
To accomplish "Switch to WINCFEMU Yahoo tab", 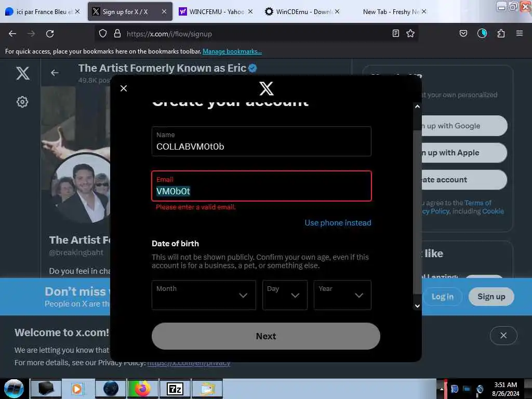I will (x=216, y=11).
